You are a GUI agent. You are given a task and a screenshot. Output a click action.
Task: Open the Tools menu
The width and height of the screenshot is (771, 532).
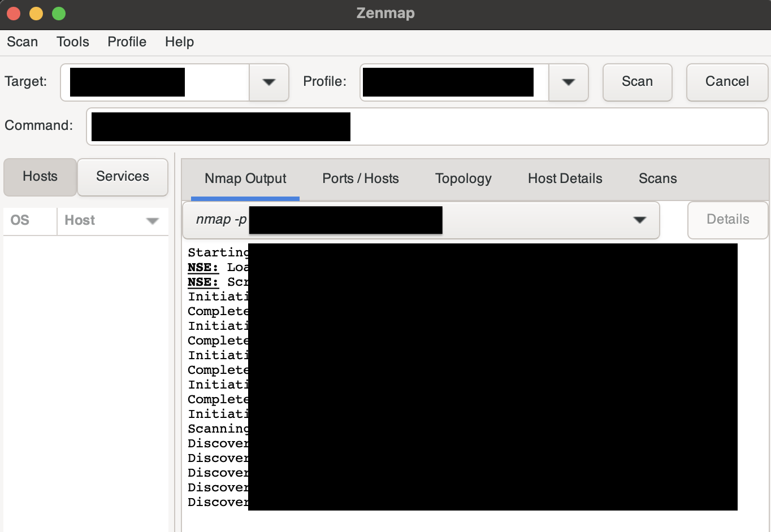[x=73, y=42]
